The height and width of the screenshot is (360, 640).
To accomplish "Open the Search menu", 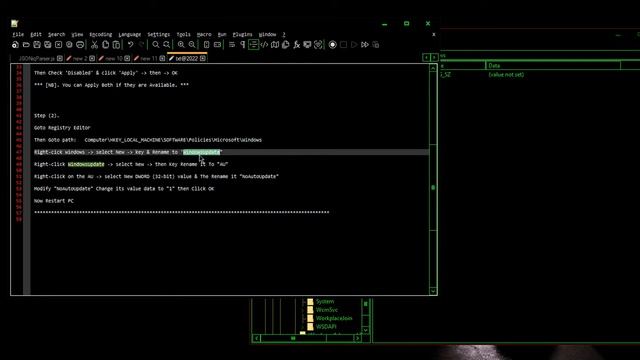I will click(x=56, y=34).
